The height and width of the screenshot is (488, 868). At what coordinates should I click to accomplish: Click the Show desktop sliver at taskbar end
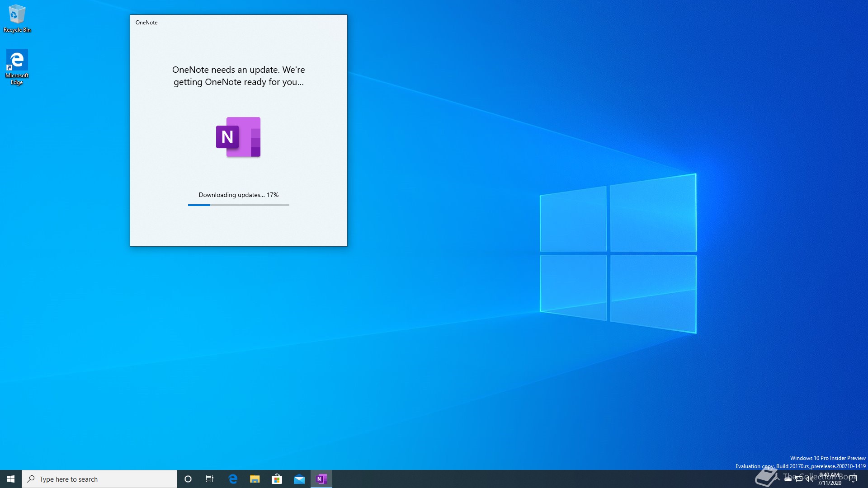(866, 479)
